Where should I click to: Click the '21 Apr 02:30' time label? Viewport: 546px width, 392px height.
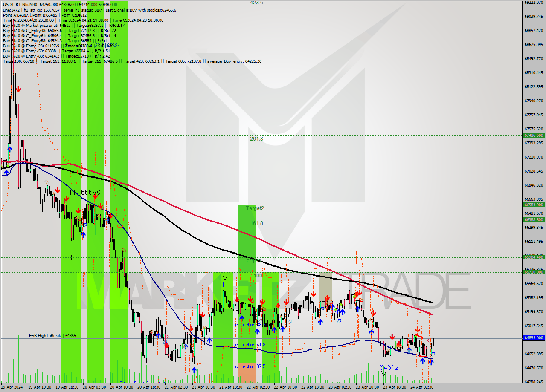coord(176,387)
